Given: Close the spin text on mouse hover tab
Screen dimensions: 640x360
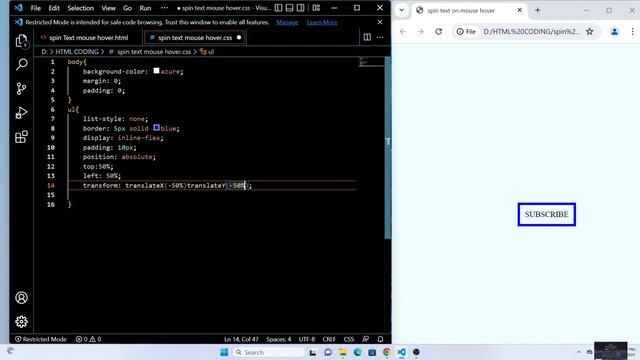Looking at the screenshot, I should tap(519, 10).
